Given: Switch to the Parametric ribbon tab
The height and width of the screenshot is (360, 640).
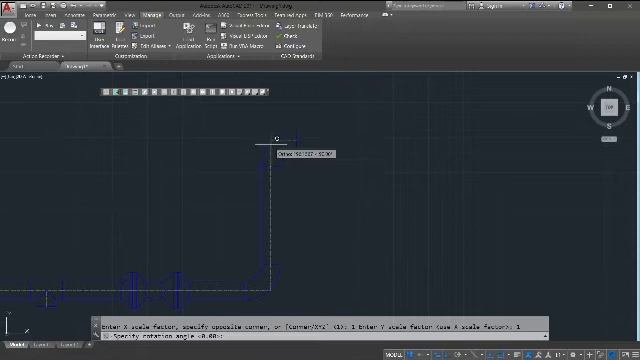Looking at the screenshot, I should coord(104,15).
